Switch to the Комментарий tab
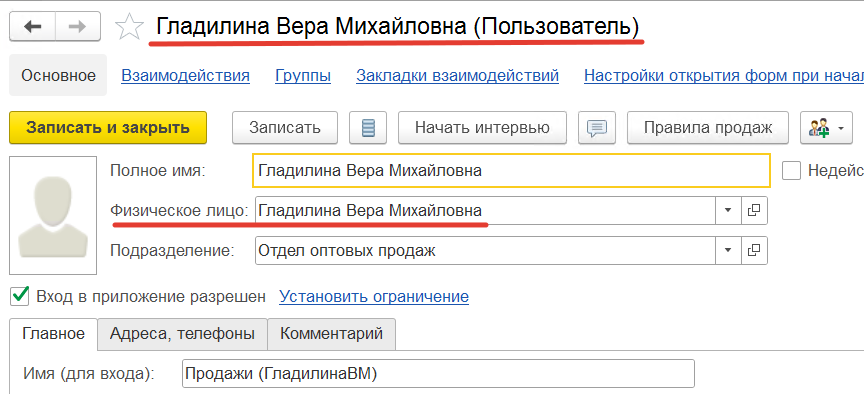The image size is (864, 394). pyautogui.click(x=331, y=334)
